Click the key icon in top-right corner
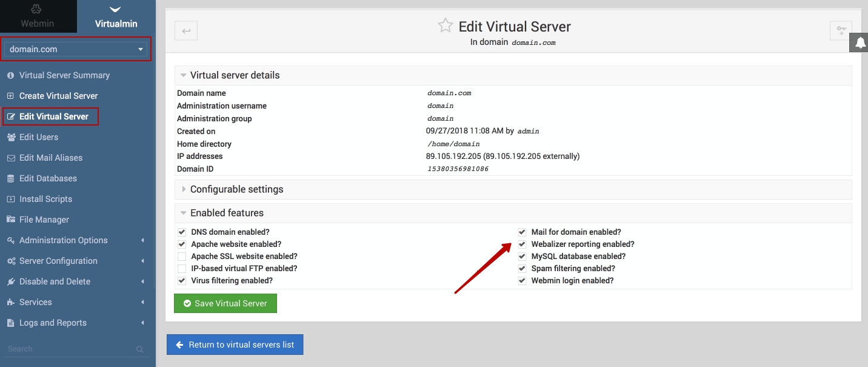The width and height of the screenshot is (868, 367). [840, 31]
